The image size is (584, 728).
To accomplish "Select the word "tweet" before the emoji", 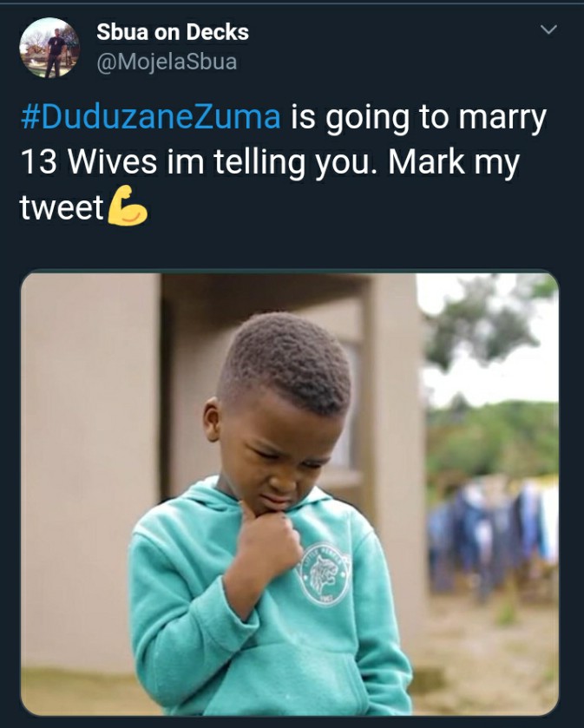I will pyautogui.click(x=62, y=207).
